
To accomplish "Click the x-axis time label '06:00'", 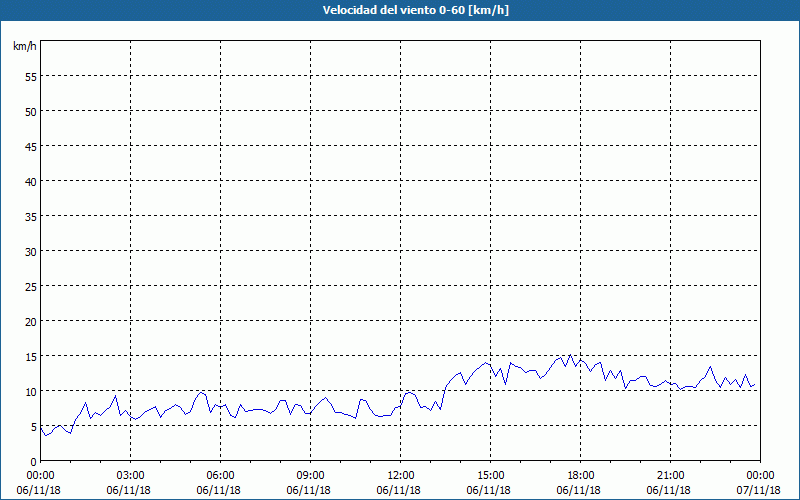I will (220, 476).
